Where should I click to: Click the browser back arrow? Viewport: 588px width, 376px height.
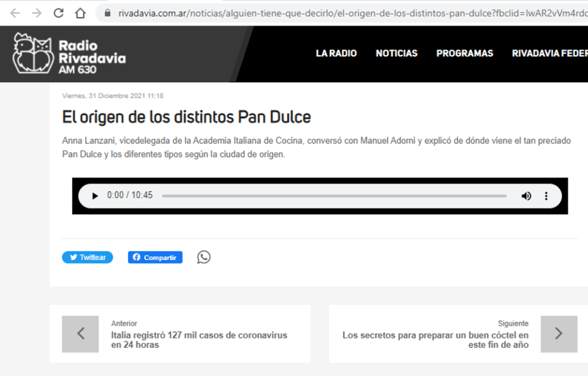(15, 13)
